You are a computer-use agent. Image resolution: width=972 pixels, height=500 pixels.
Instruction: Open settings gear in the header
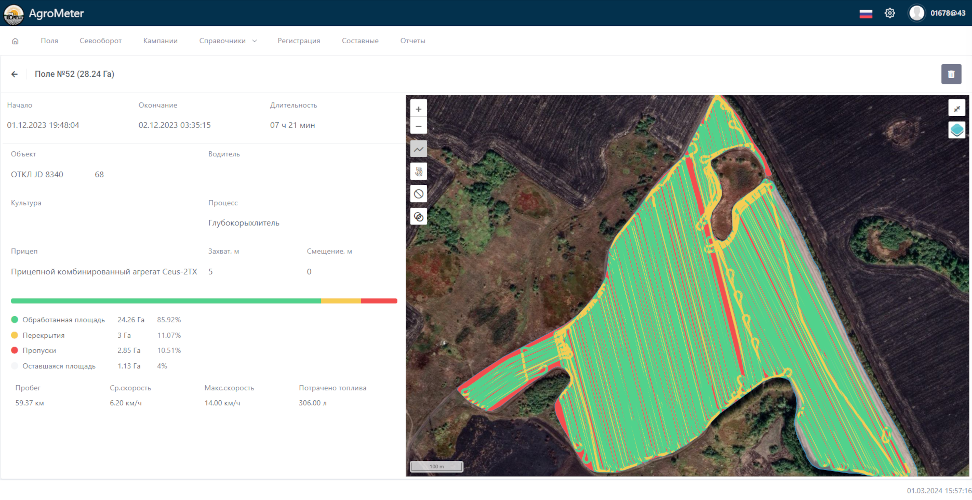click(x=890, y=13)
